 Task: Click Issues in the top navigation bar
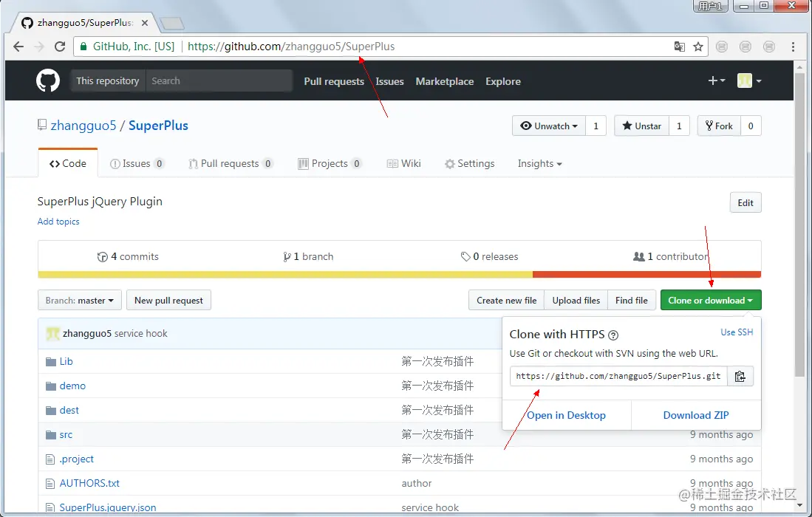pyautogui.click(x=389, y=81)
